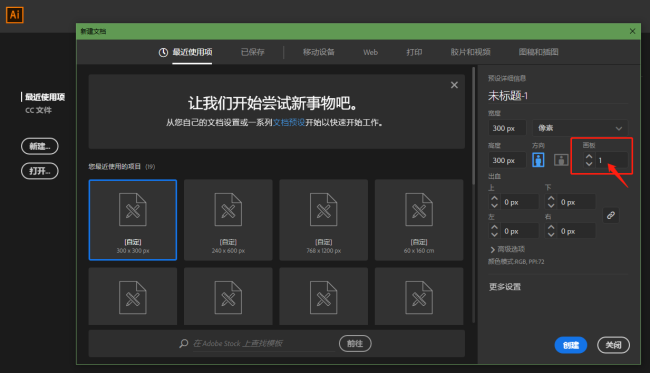Switch to the 移动设备 tab

pyautogui.click(x=318, y=52)
